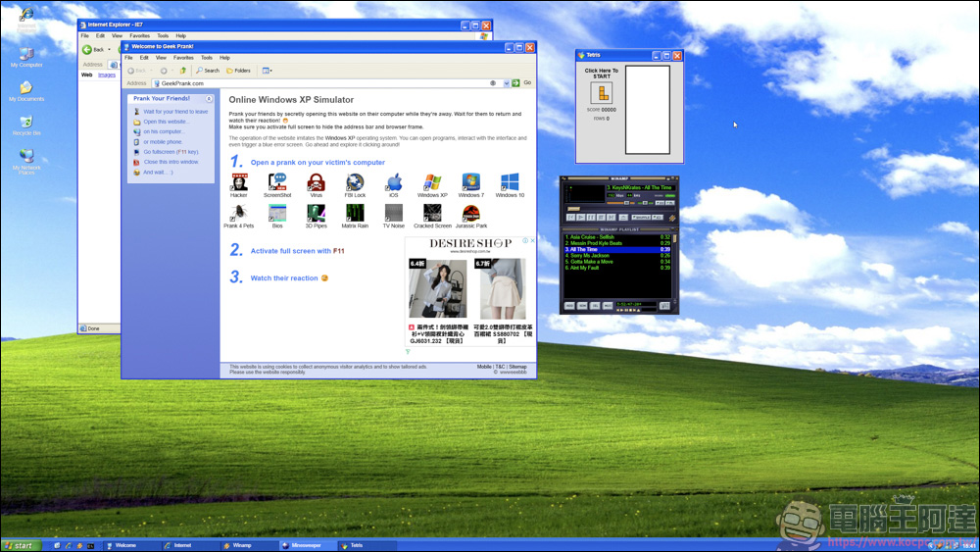Switch to Minesweeper taskbar button
This screenshot has width=980, height=552.
(x=306, y=546)
